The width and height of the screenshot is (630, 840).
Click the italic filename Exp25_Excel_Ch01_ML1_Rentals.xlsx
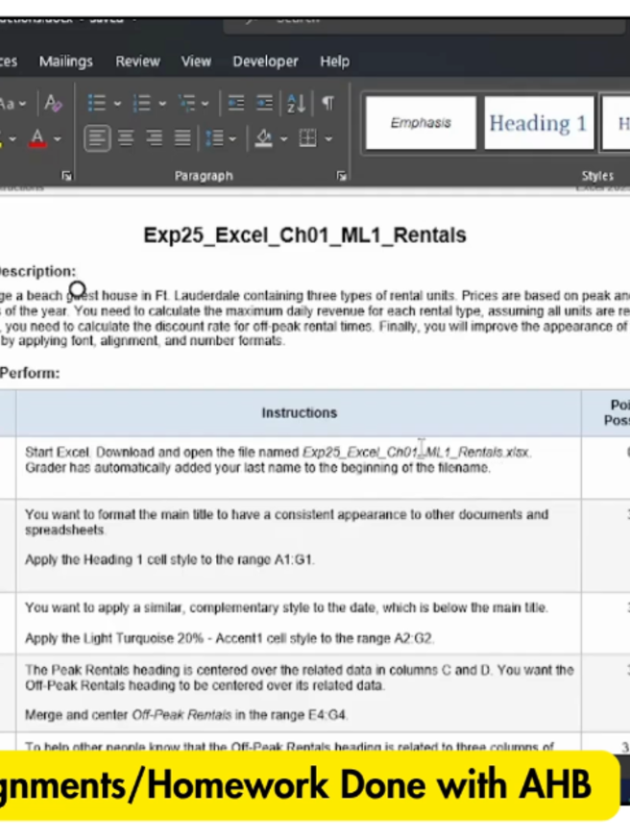click(x=416, y=452)
